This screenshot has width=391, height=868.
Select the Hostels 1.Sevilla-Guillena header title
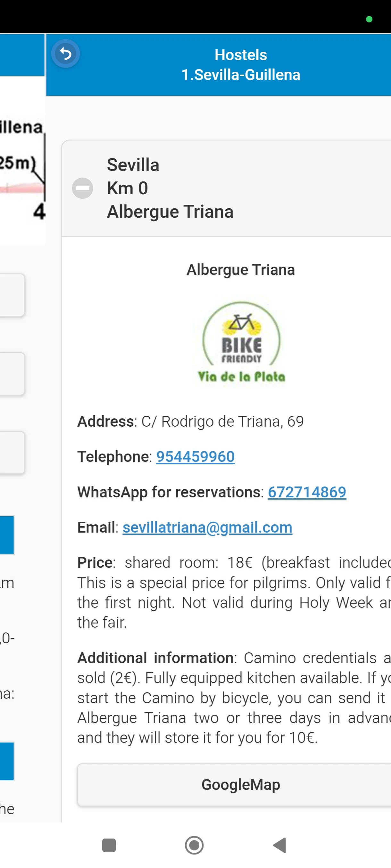point(241,65)
